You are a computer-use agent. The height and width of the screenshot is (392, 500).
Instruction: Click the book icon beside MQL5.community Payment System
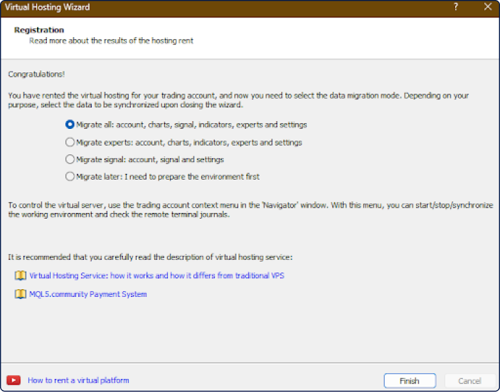click(20, 294)
